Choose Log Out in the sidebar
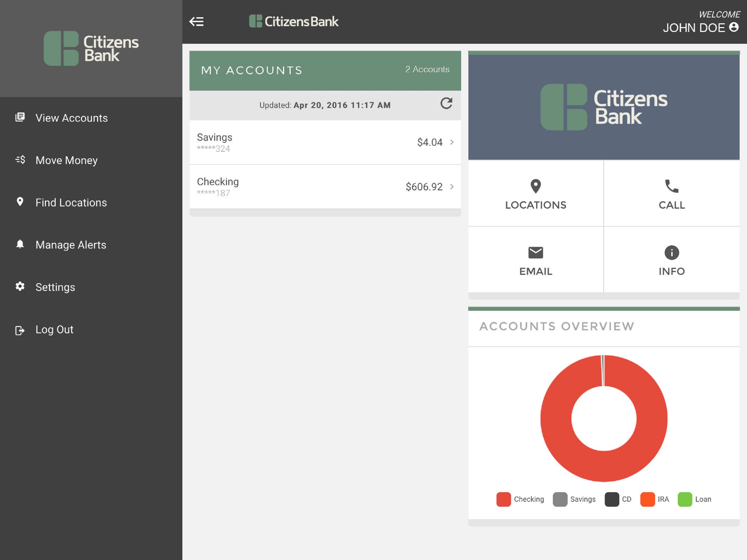 point(54,329)
